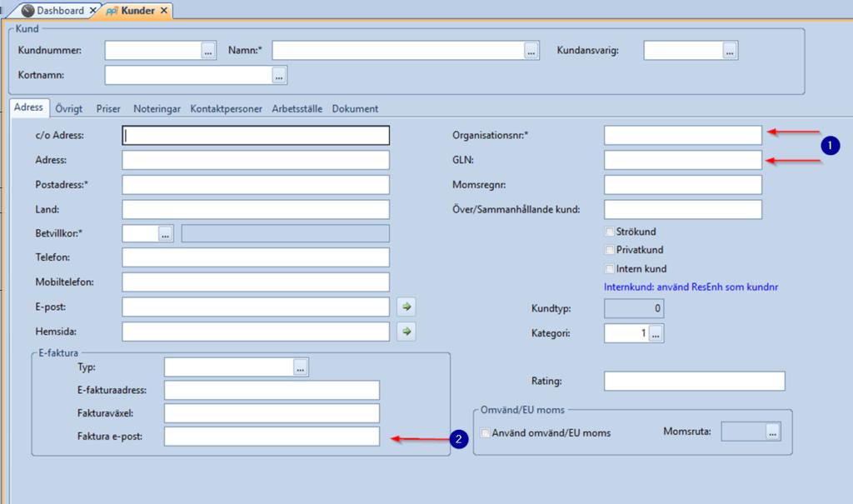Focus the c/o Adress input field

[x=256, y=136]
